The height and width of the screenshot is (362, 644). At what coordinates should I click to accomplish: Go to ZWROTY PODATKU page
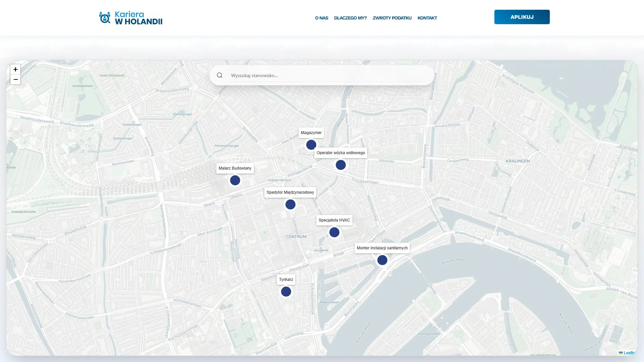392,18
